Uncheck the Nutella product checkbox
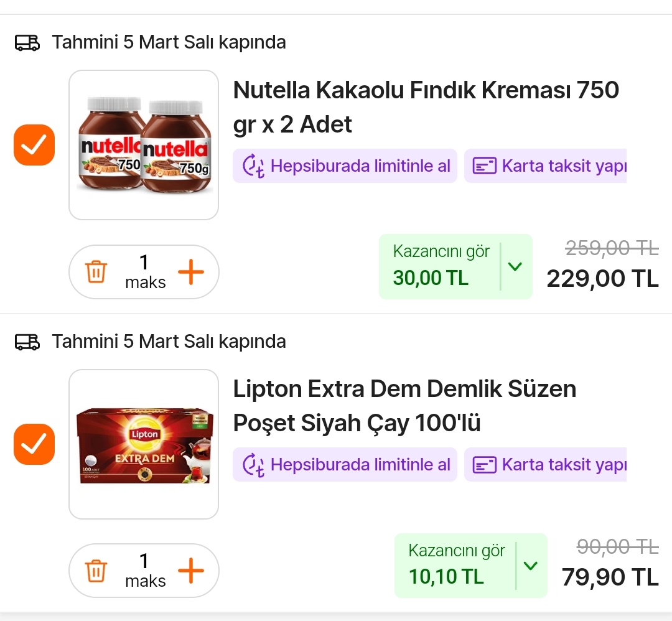Viewport: 672px width, 621px height. (34, 145)
